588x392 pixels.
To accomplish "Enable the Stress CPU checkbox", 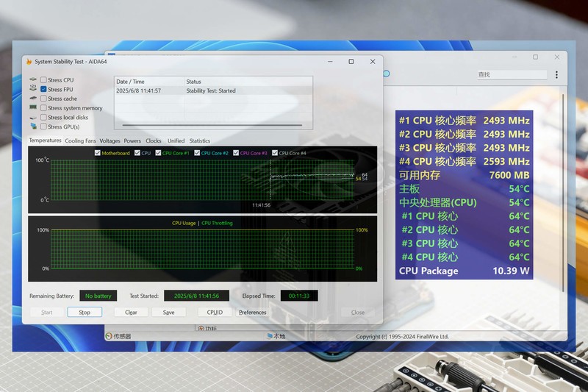I will (44, 80).
